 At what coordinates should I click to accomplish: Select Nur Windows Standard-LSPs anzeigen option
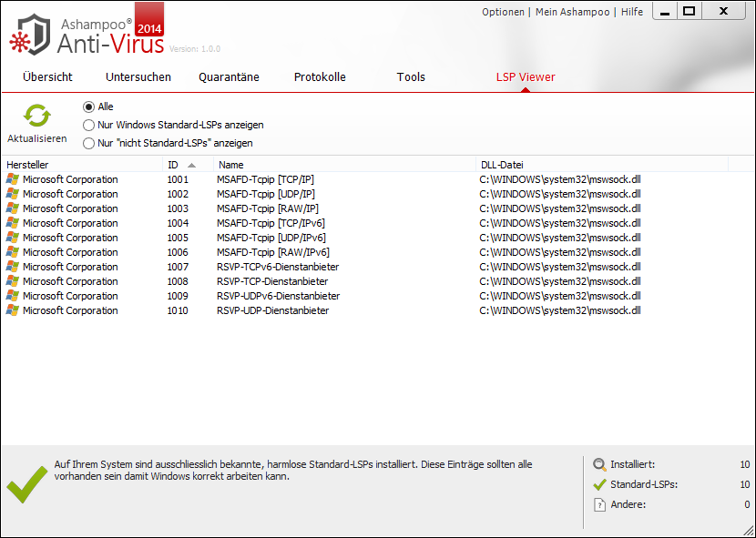click(x=88, y=125)
